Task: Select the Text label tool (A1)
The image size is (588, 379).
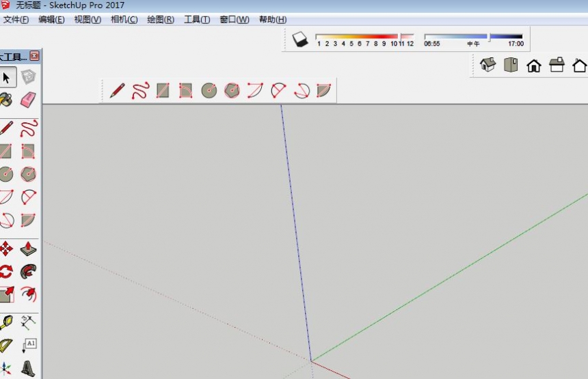Action: (x=29, y=346)
